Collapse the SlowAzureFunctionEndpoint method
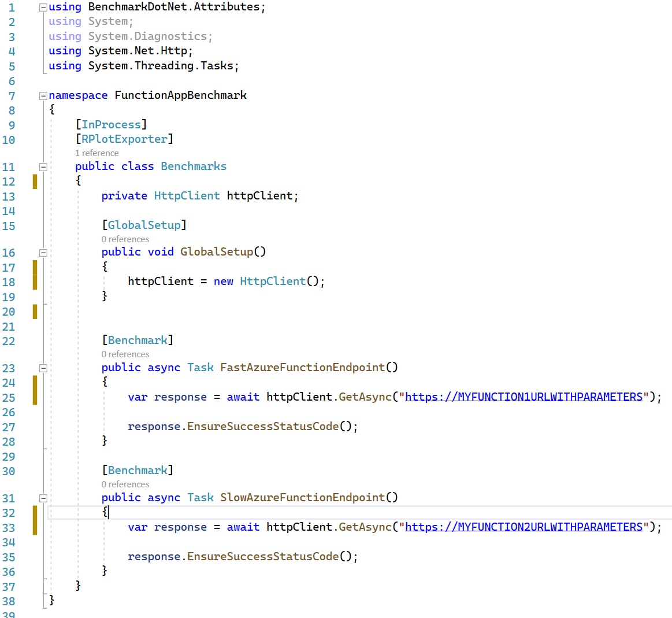Viewport: 672px width, 618px height. pyautogui.click(x=43, y=498)
